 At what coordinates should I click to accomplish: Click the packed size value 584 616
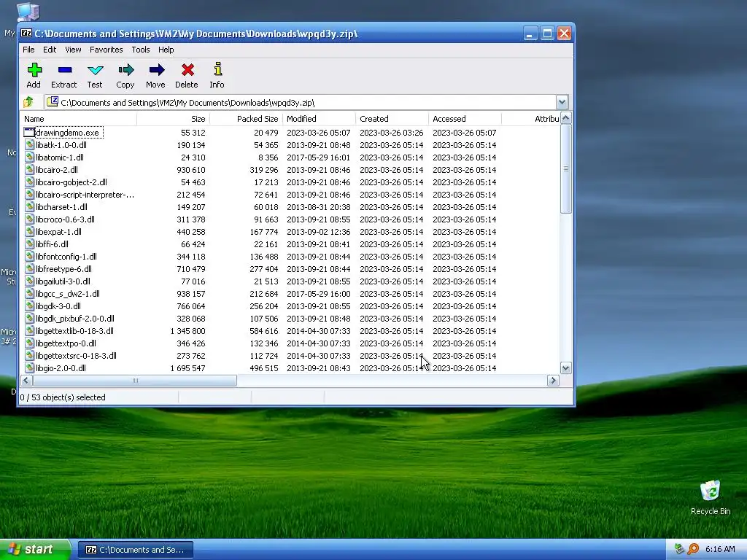coord(264,331)
